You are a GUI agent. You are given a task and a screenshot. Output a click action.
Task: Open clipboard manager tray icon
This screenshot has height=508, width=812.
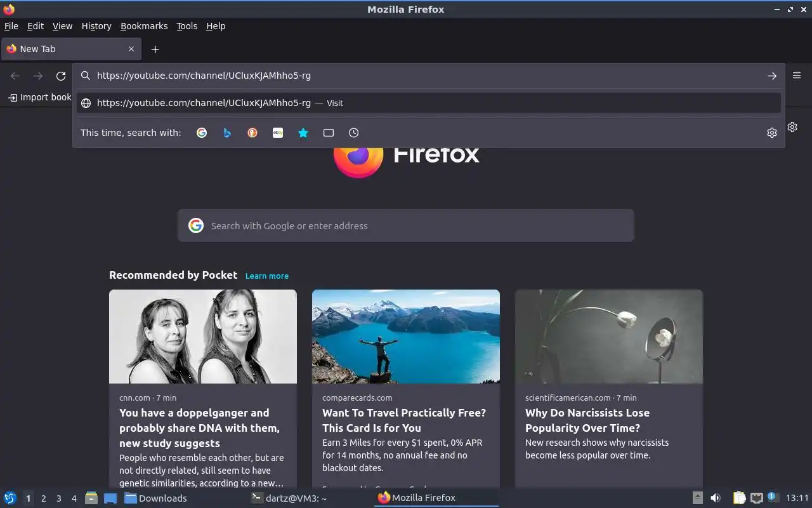point(739,498)
